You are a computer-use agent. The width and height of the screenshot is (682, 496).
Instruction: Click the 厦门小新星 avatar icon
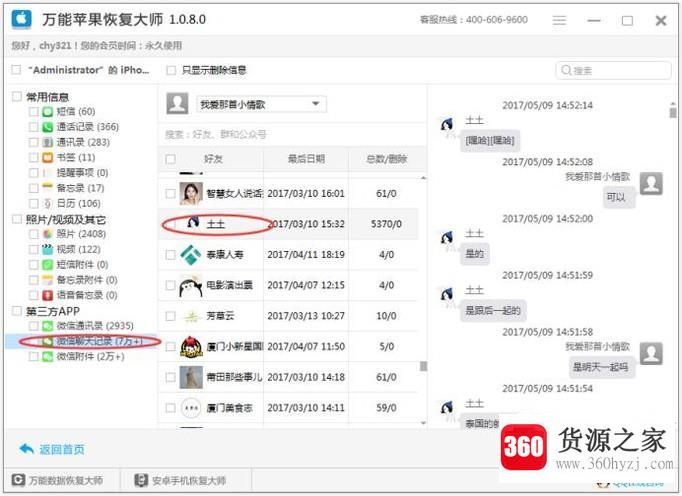pos(191,347)
